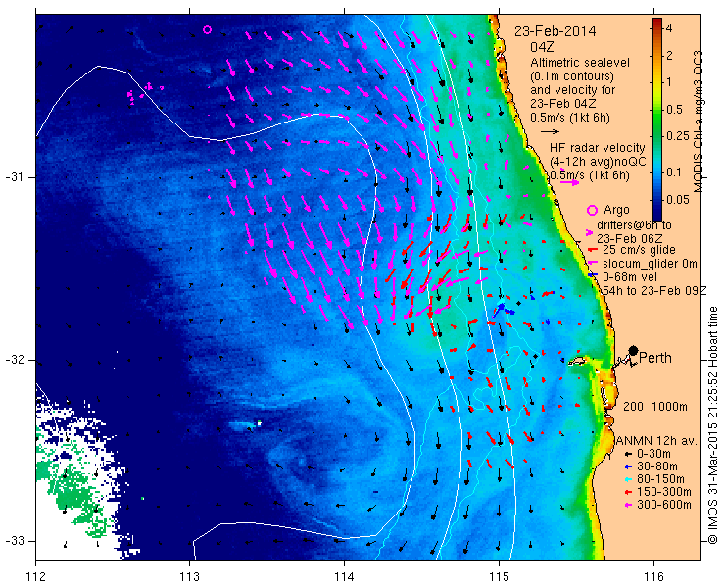Click the 150-300m depth label
This screenshot has height=588, width=725.
click(663, 492)
